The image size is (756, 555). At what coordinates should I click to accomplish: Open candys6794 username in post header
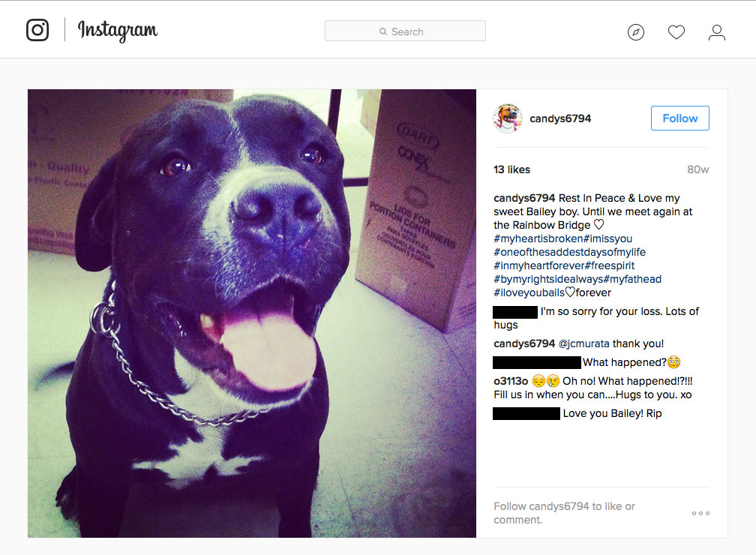coord(560,118)
